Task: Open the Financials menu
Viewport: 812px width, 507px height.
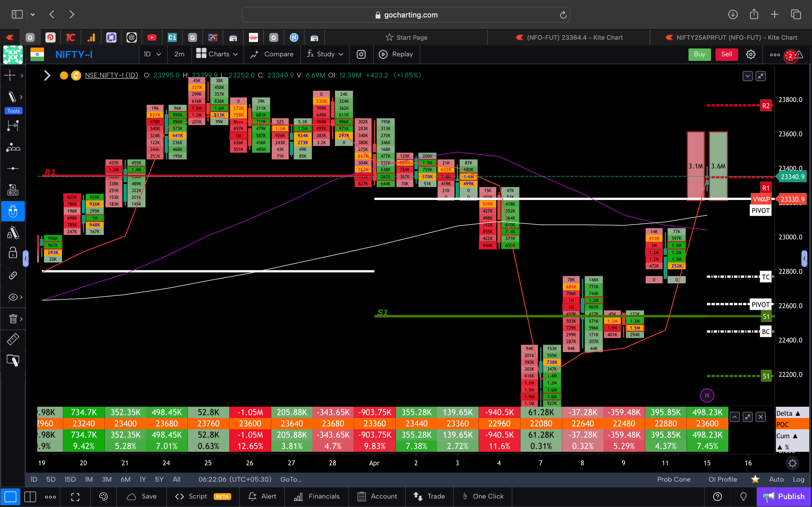Action: pyautogui.click(x=316, y=496)
